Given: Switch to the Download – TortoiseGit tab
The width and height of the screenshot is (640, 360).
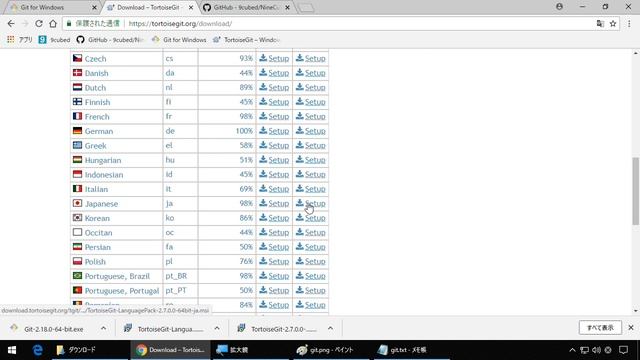Looking at the screenshot, I should pos(149,7).
